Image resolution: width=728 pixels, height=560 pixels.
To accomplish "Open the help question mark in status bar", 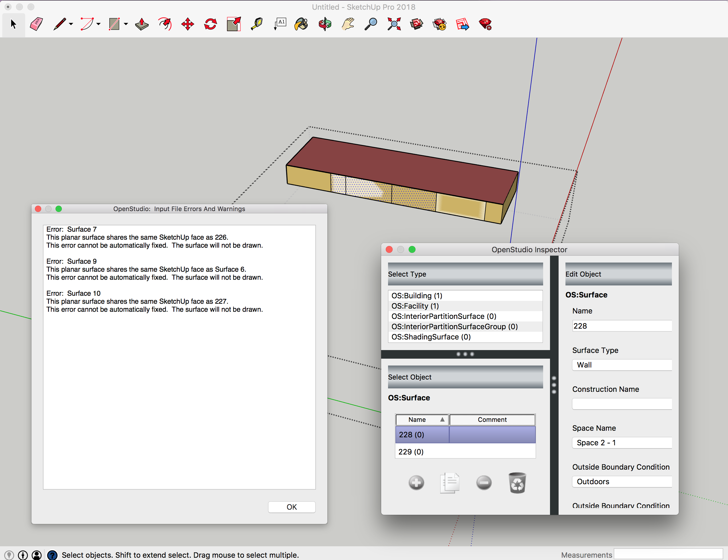I will [52, 555].
